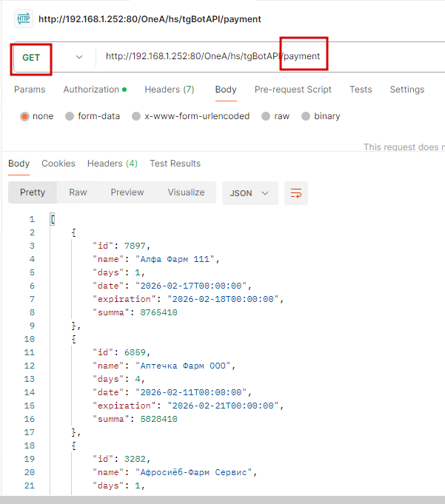Click the expiration "2026-02-21T00:00:00" value
This screenshot has width=445, height=504.
[x=223, y=406]
